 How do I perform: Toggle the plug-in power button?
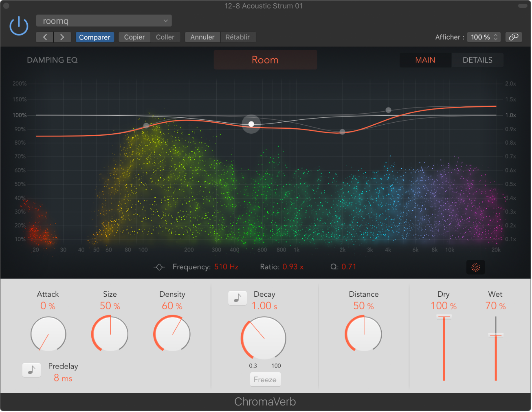[19, 26]
